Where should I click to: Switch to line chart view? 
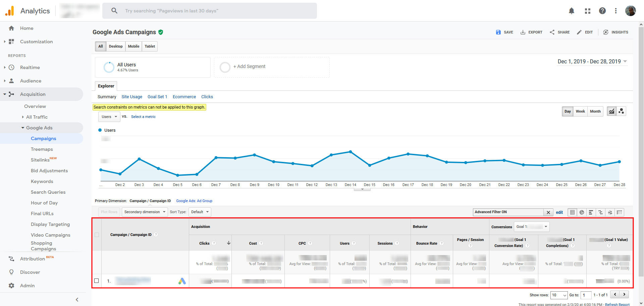point(612,111)
